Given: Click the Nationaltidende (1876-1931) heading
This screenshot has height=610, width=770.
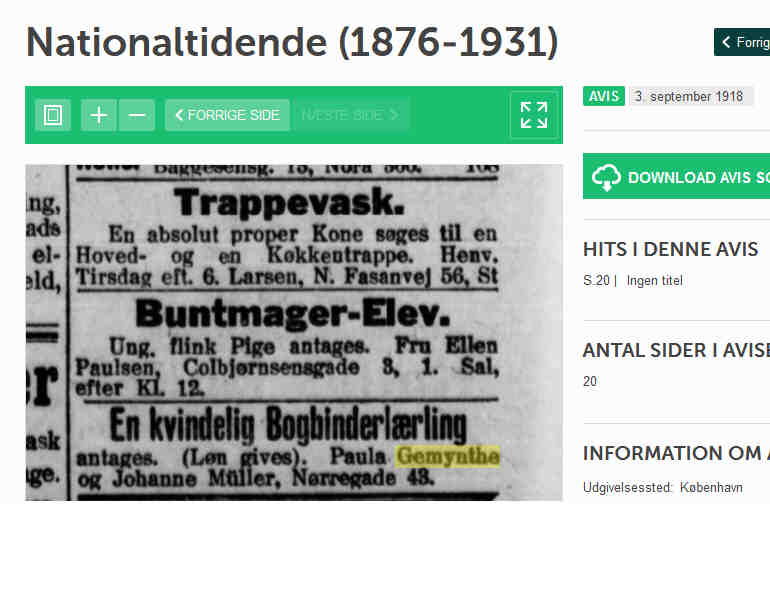Looking at the screenshot, I should click(292, 42).
